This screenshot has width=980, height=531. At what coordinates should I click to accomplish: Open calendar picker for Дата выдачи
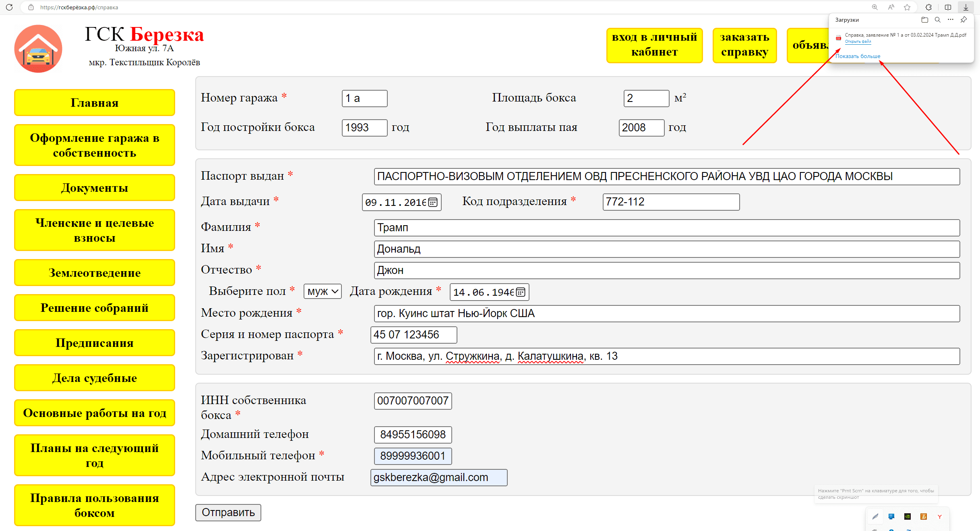(x=433, y=202)
